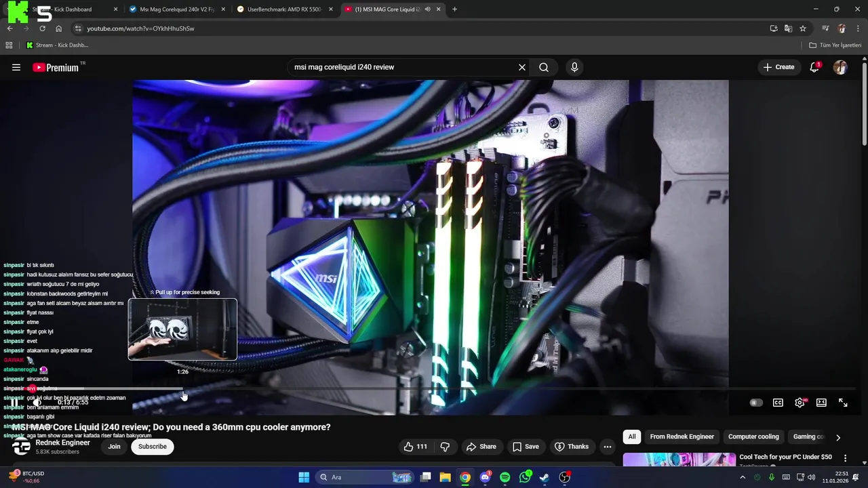The height and width of the screenshot is (488, 868).
Task: Open the YouTube hamburger guide menu
Action: (16, 67)
